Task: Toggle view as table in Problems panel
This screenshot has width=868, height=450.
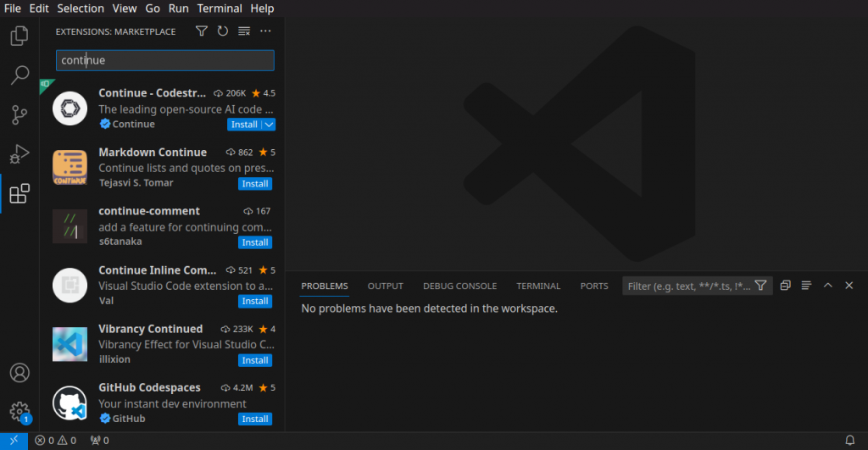Action: click(806, 286)
